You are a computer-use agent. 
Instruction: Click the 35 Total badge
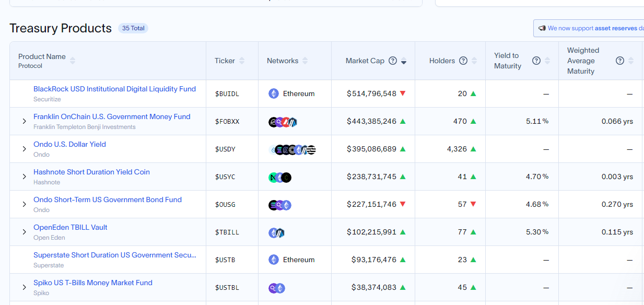point(133,28)
